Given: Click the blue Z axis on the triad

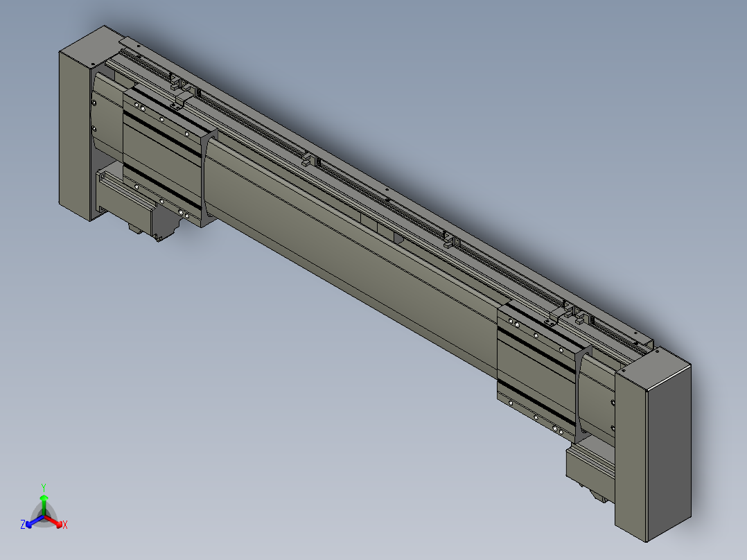Looking at the screenshot, I should (x=33, y=523).
